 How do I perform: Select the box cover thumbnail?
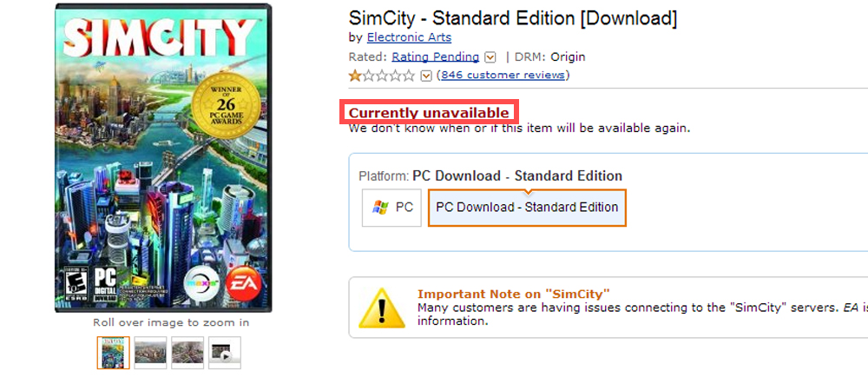pos(114,353)
